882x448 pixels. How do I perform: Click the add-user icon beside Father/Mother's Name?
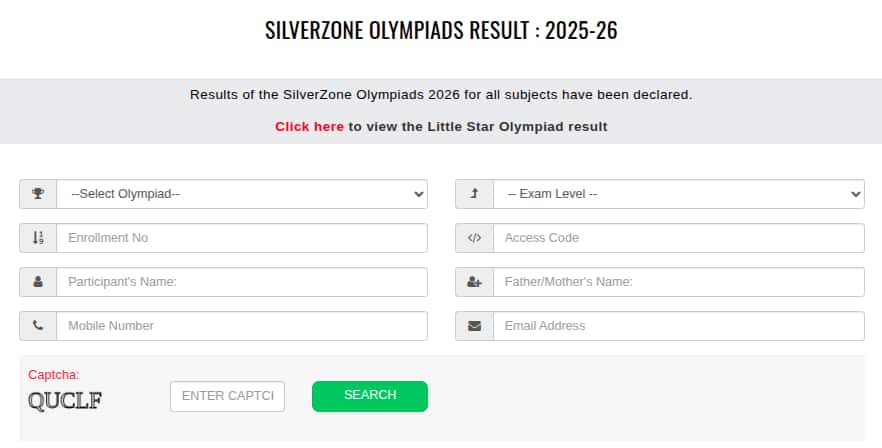pyautogui.click(x=474, y=282)
